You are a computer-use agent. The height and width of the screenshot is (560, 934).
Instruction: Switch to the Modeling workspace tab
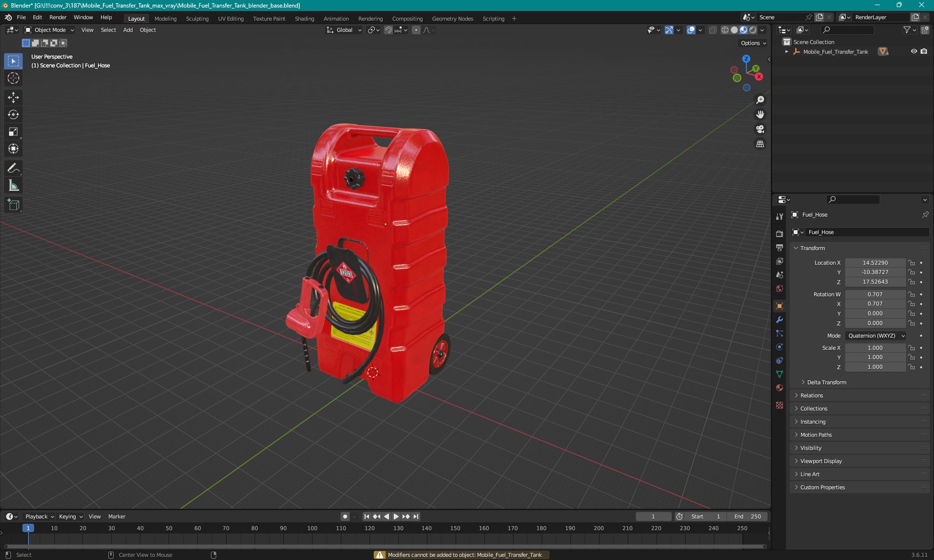point(166,19)
